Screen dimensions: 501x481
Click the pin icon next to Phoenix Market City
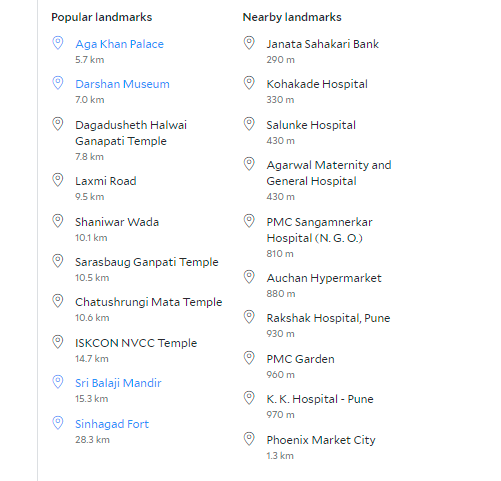click(249, 439)
